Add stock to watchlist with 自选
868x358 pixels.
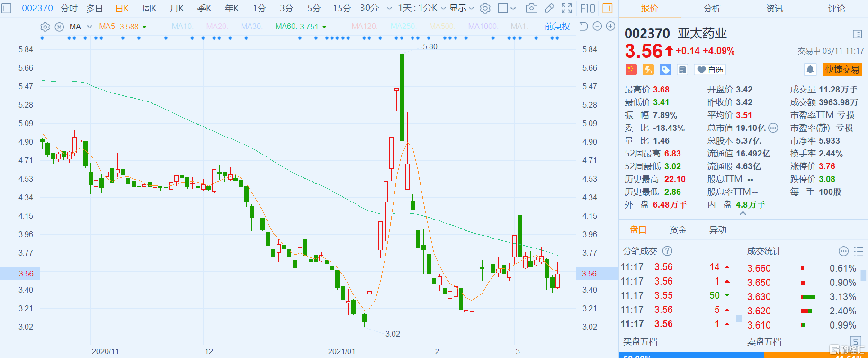click(x=710, y=70)
